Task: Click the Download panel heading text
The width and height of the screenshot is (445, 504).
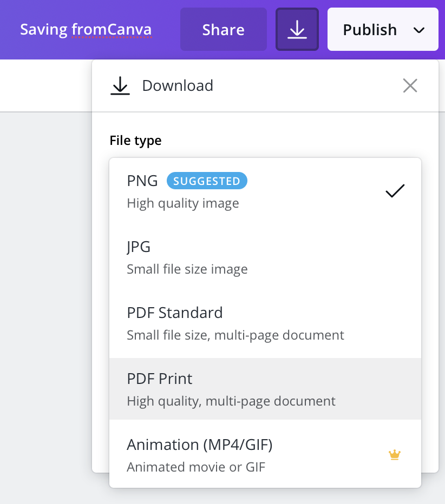Action: tap(178, 86)
